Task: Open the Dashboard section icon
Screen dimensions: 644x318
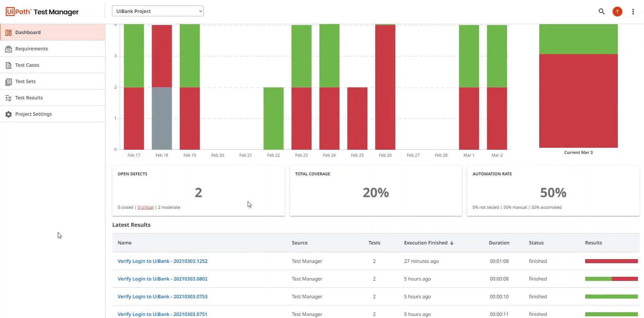Action: [x=9, y=32]
